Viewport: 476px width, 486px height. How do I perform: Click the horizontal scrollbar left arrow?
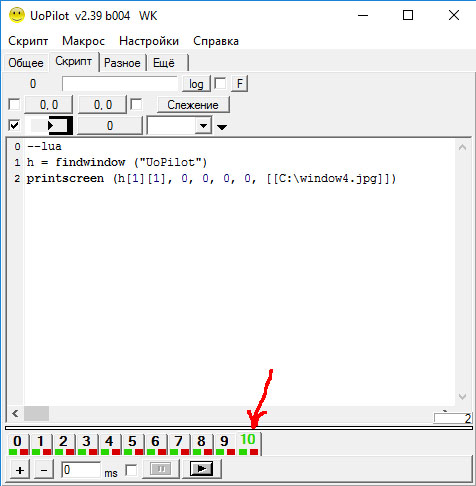pos(15,414)
